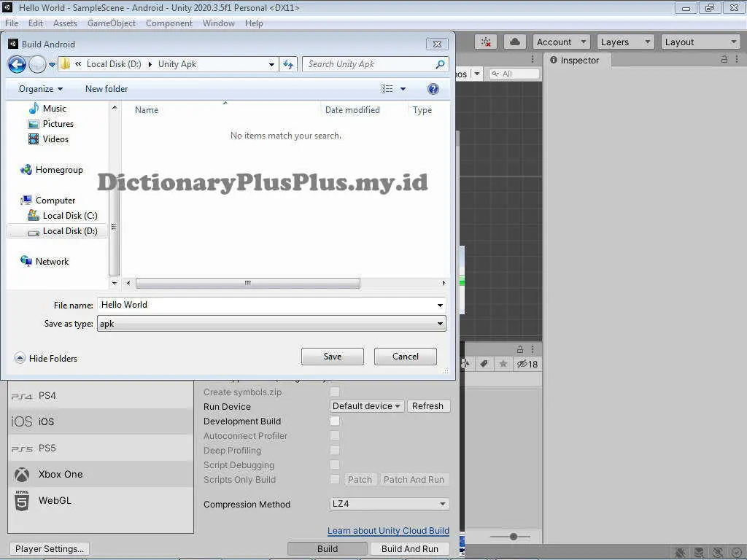Click the change view icon in dialog toolbar
Screen dimensions: 747x560
387,89
